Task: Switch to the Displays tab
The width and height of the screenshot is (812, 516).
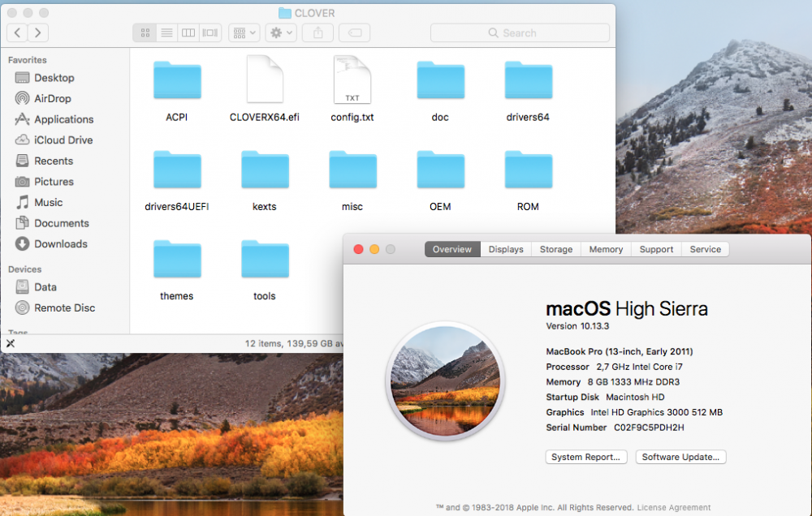Action: coord(506,249)
